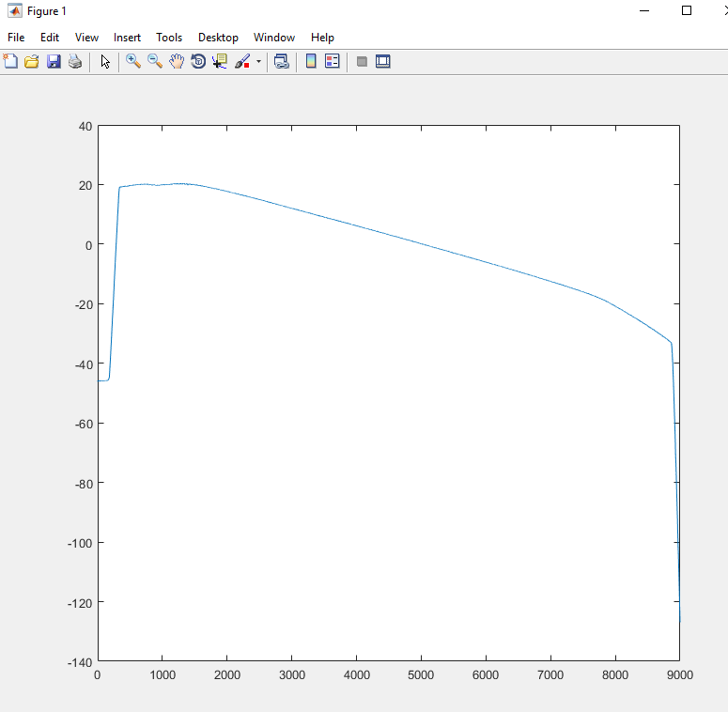The height and width of the screenshot is (712, 728).
Task: Save the figure with floppy icon
Action: 54,62
